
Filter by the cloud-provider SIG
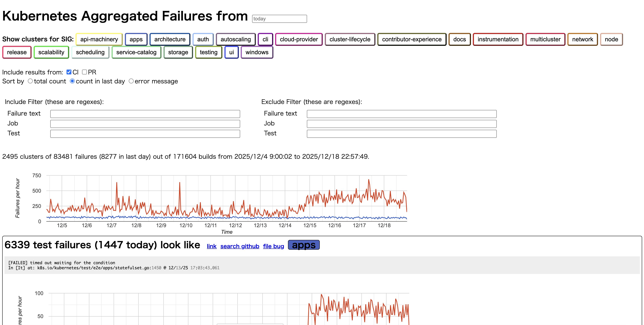(299, 39)
